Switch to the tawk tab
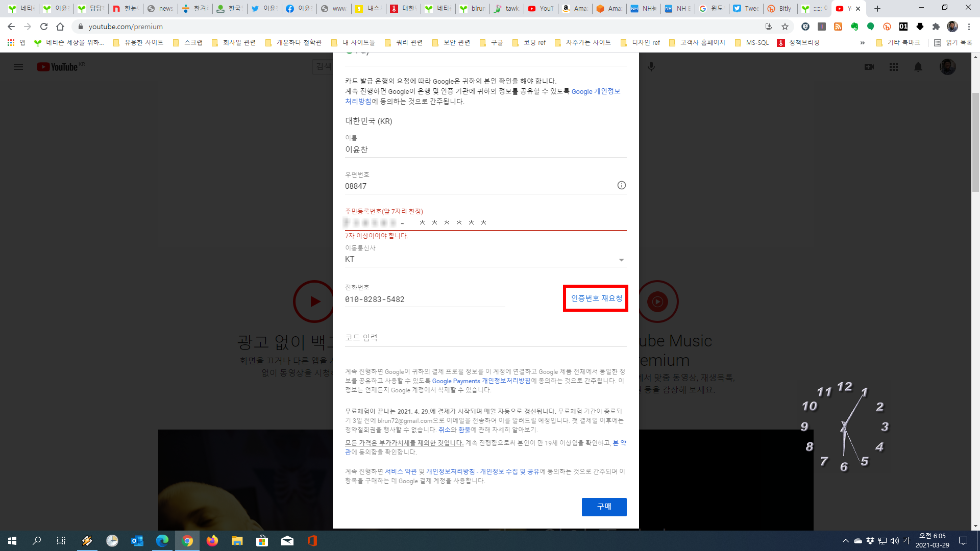The image size is (980, 551). pyautogui.click(x=506, y=9)
